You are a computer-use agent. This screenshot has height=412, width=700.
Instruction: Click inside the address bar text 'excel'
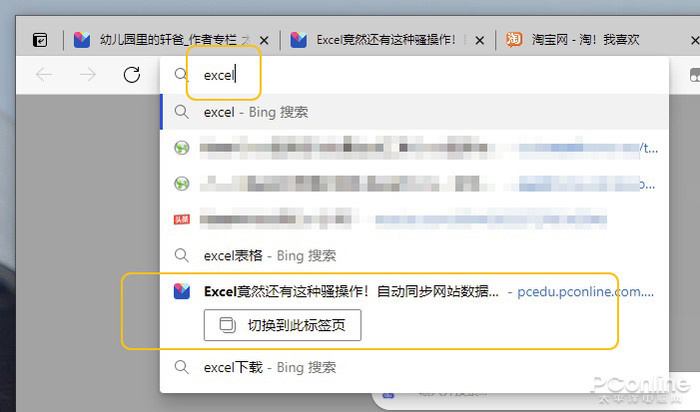click(219, 75)
